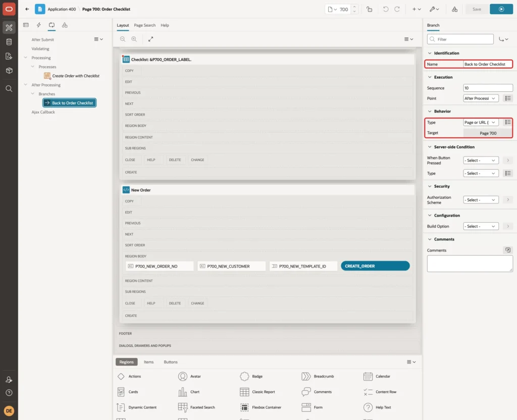This screenshot has height=420, width=517.
Task: Switch to the Rendering tree tab
Action: (26, 25)
